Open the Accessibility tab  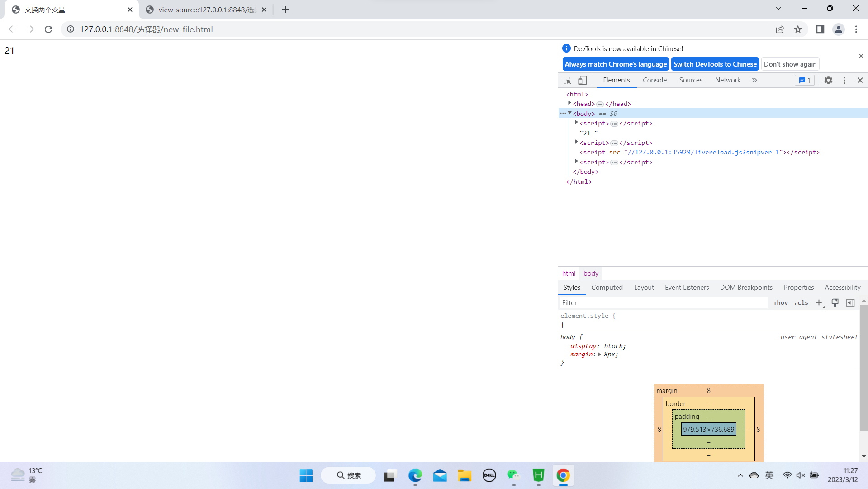coord(842,288)
